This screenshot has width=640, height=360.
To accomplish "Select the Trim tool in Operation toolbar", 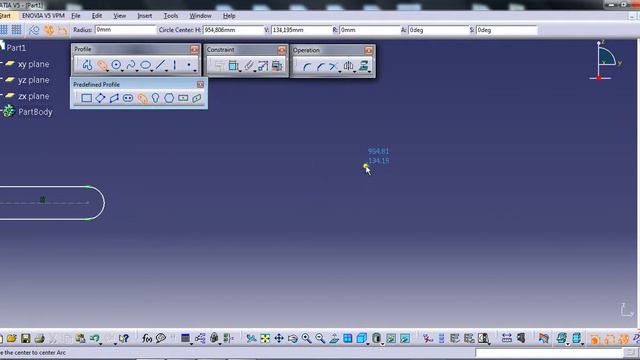I will tap(333, 66).
